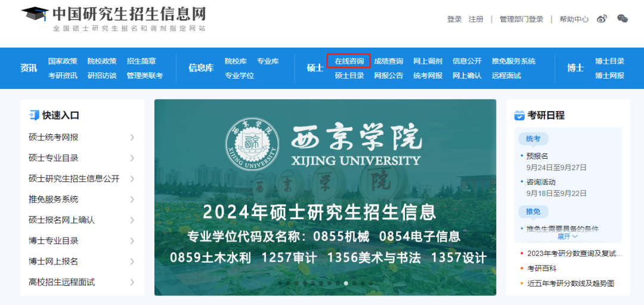Open 成绩查询 in the navigation
644x305 pixels.
click(x=389, y=61)
